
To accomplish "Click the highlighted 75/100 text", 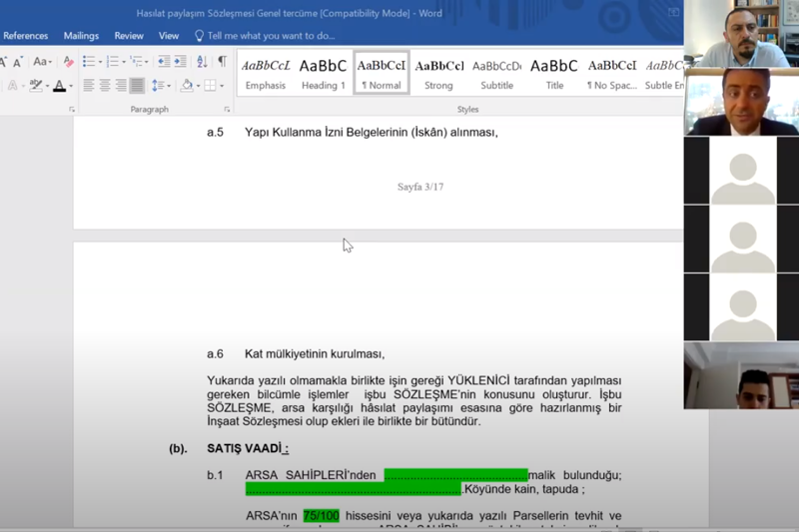I will coord(321,516).
